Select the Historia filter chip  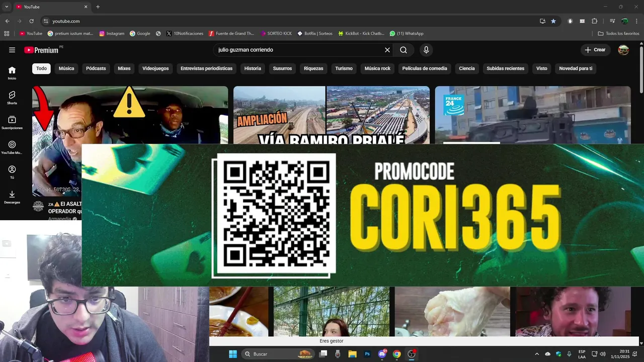pos(253,68)
